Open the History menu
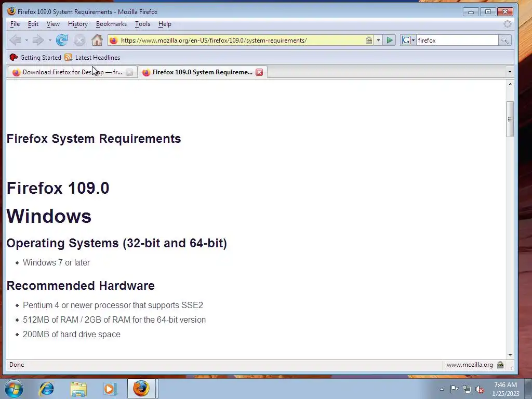 pyautogui.click(x=78, y=24)
